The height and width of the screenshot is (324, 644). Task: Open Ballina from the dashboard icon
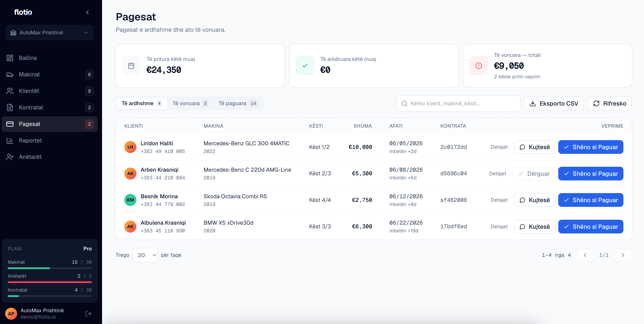pyautogui.click(x=10, y=58)
